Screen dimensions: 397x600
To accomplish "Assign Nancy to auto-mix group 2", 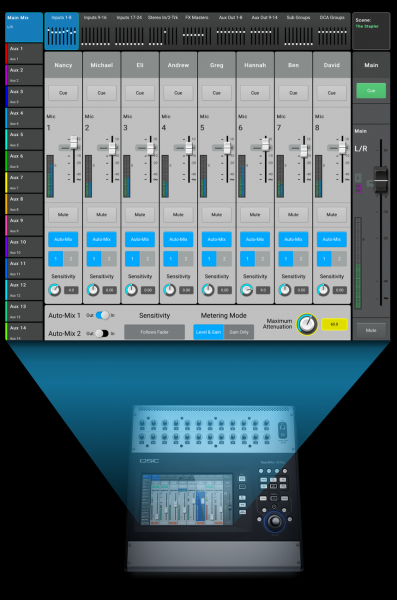I will click(x=71, y=259).
